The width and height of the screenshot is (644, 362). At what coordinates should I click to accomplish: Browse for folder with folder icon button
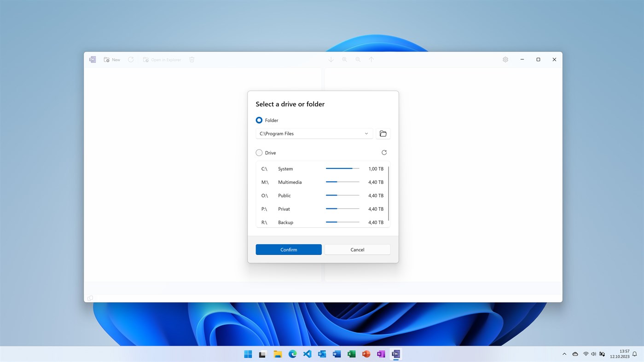click(383, 133)
